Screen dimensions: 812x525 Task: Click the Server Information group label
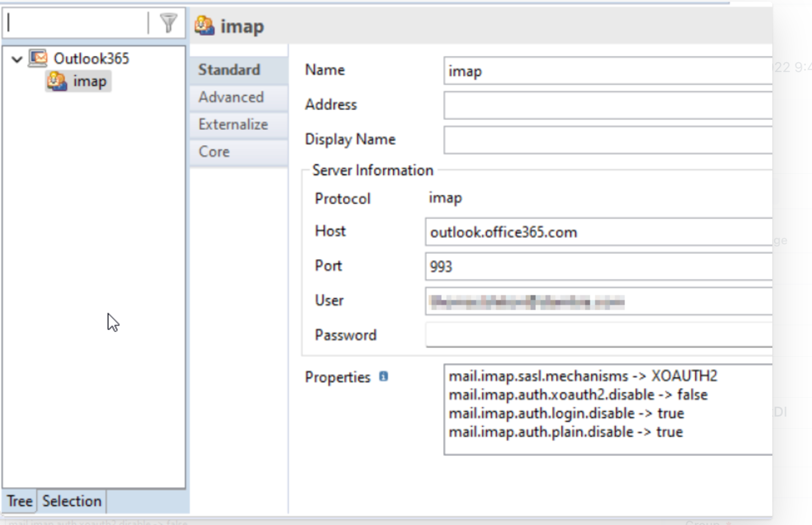(x=373, y=170)
